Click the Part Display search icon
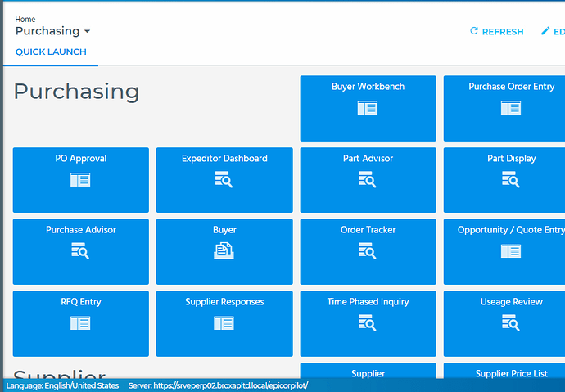 coord(510,179)
